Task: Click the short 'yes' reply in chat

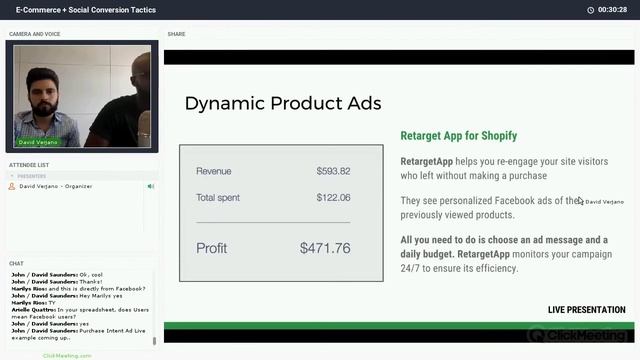Action: 84,324
